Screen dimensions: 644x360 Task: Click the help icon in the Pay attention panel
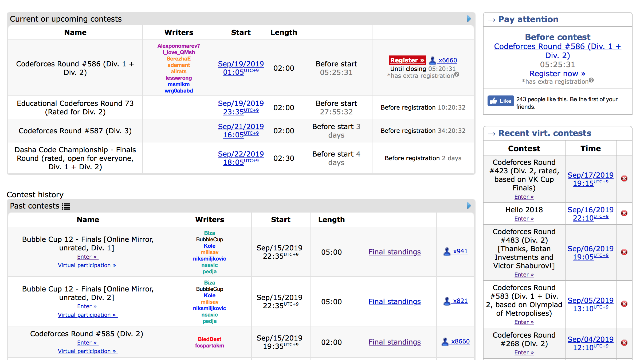591,80
